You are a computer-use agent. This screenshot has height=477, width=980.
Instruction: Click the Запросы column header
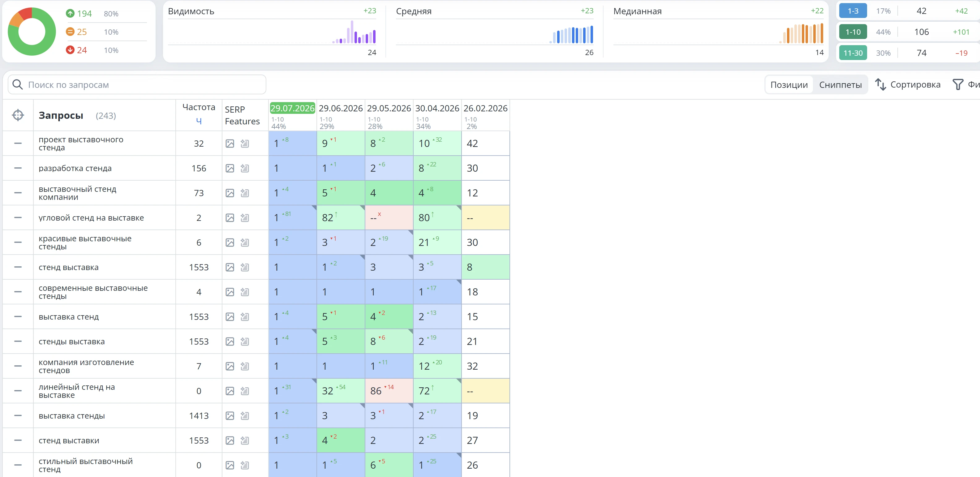[x=61, y=115]
